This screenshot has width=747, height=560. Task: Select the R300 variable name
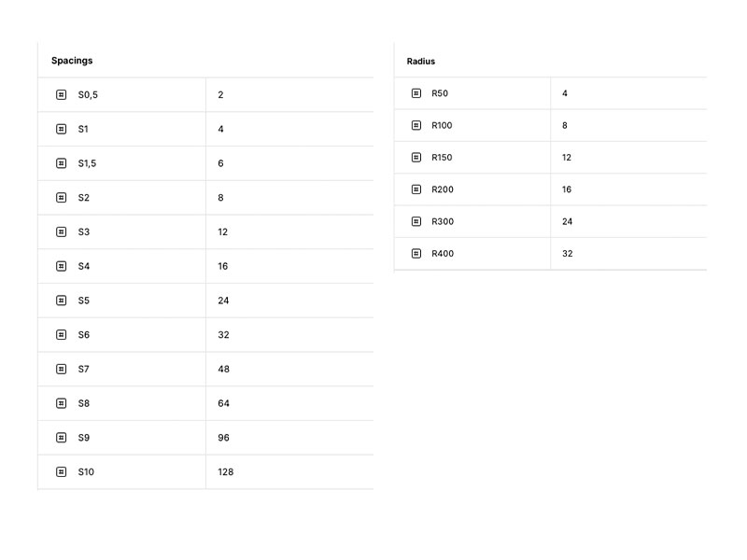tap(443, 221)
